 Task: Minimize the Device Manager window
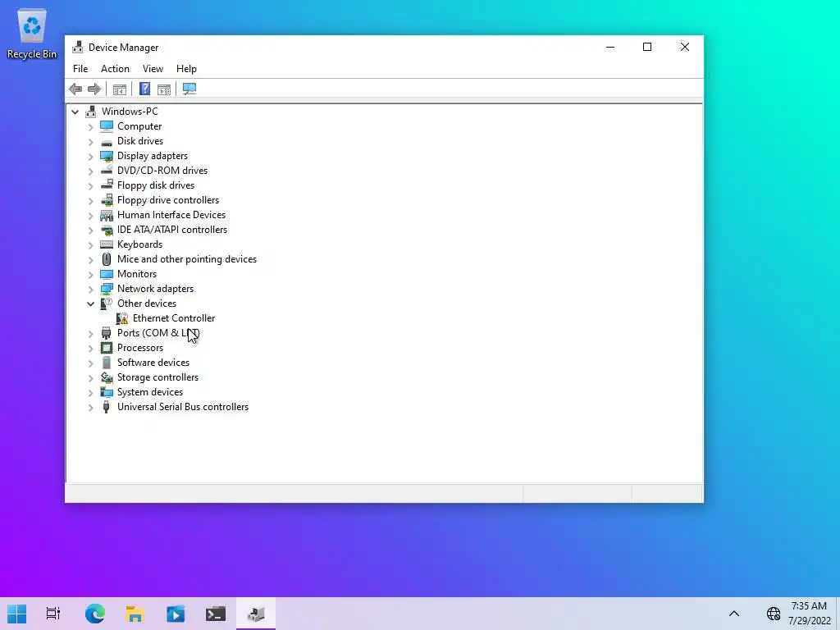click(x=610, y=47)
